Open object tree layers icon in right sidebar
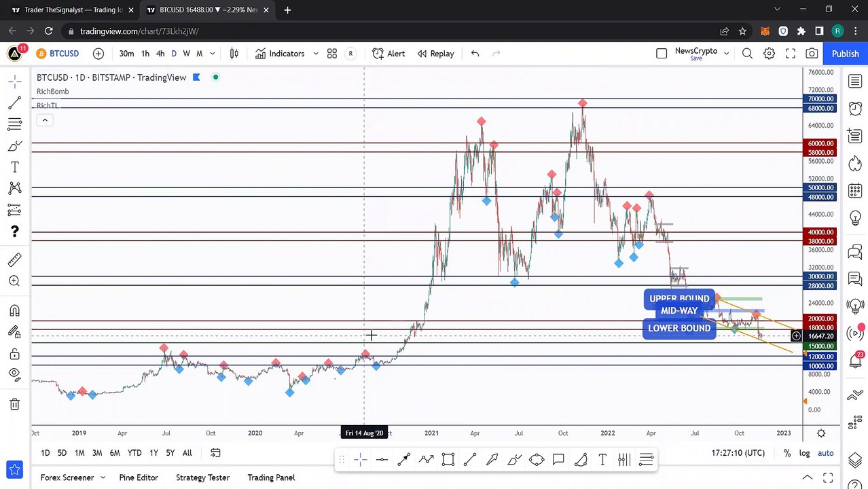Viewport: 868px width, 489px height. (855, 461)
